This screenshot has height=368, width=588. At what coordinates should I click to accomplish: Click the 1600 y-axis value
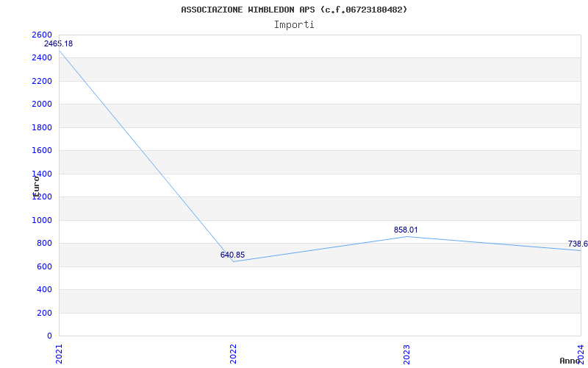click(42, 151)
